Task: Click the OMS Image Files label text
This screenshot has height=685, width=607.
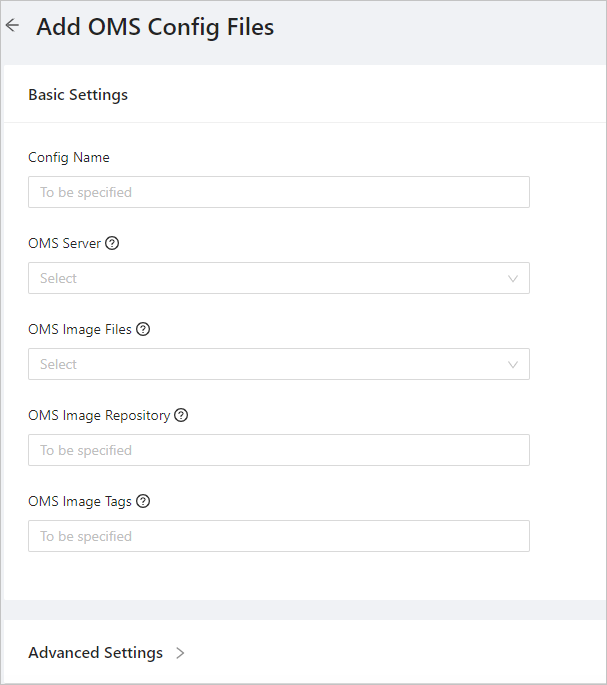Action: click(x=80, y=329)
